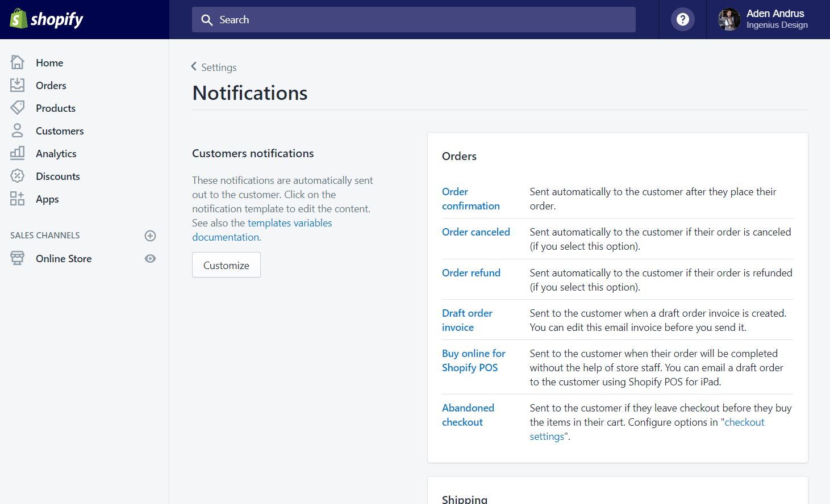Open Products in sidebar
Screen dimensions: 830x504
coord(56,108)
